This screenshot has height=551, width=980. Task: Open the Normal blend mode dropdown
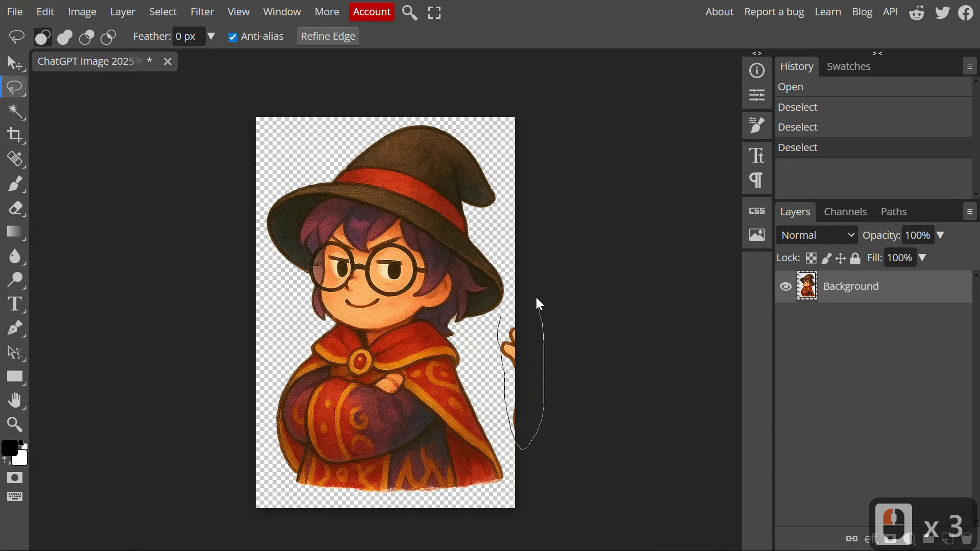pos(817,235)
